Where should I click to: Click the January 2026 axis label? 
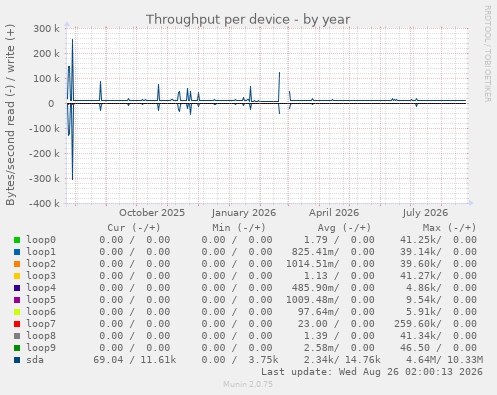point(244,213)
